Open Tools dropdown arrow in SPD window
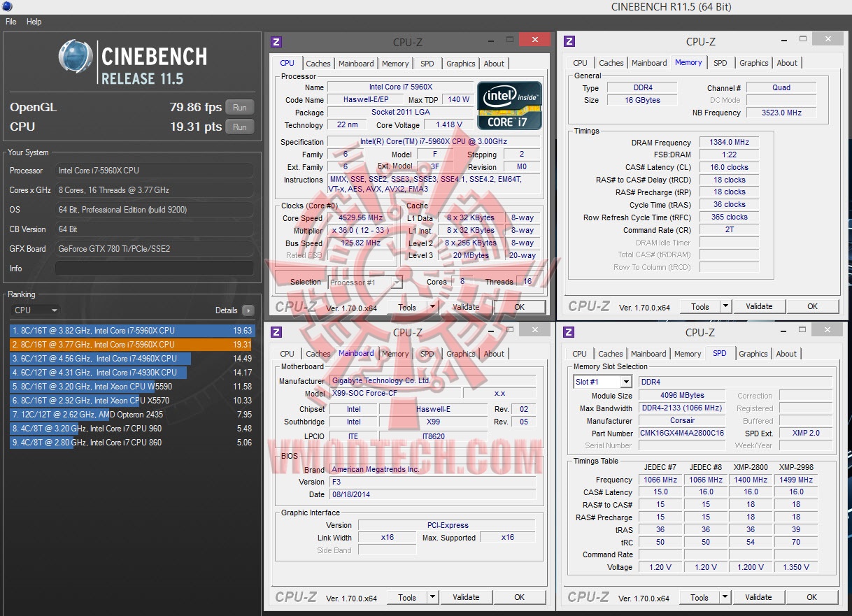The width and height of the screenshot is (852, 616). click(725, 597)
